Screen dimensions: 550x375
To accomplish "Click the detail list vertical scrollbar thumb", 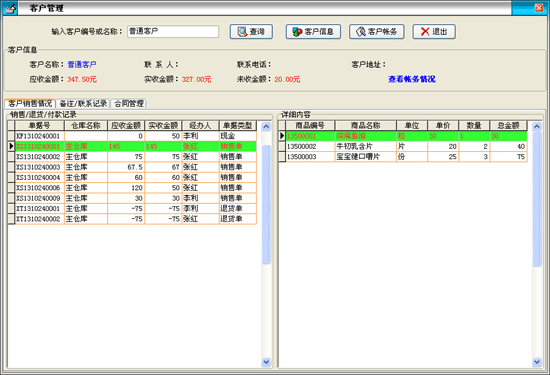I will 537,199.
